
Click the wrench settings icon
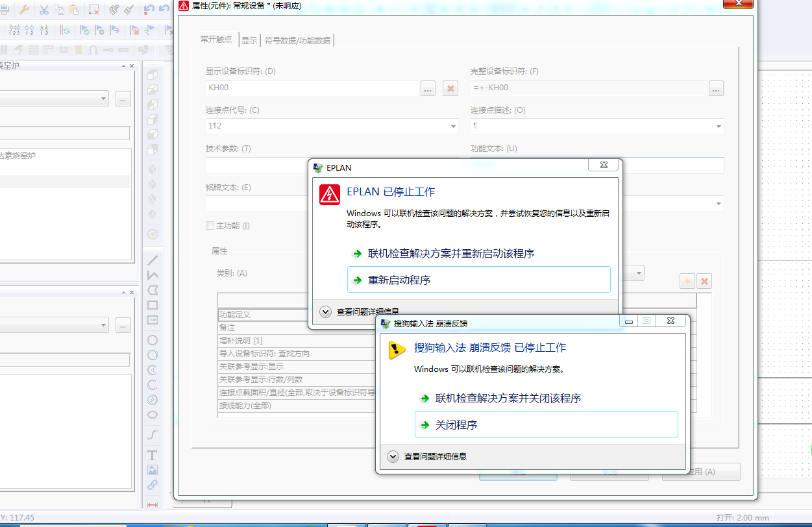[x=23, y=10]
